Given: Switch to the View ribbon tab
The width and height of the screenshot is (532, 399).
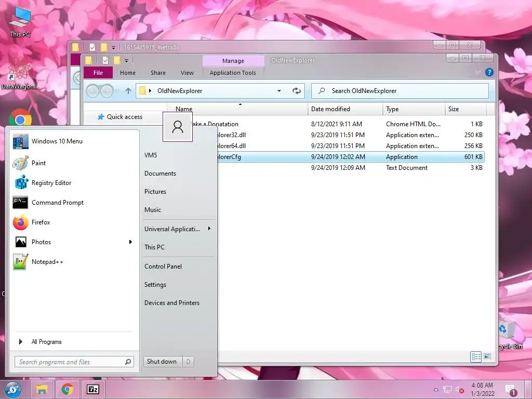Looking at the screenshot, I should tap(187, 73).
